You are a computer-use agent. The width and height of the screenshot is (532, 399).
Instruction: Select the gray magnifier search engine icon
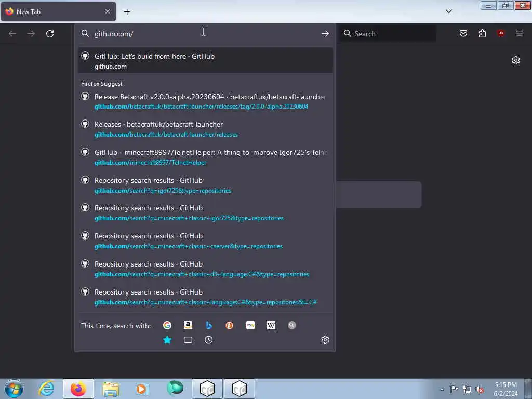click(292, 325)
